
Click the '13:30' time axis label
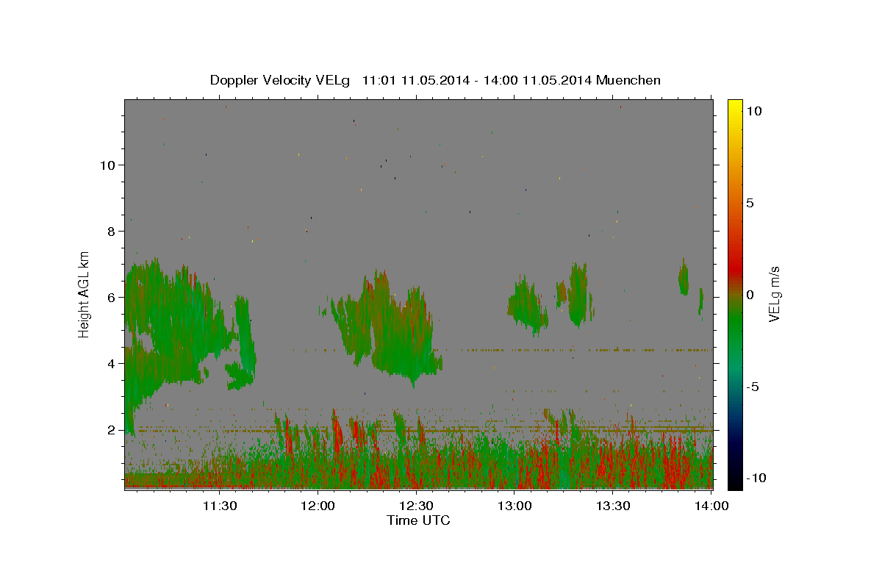pyautogui.click(x=613, y=506)
